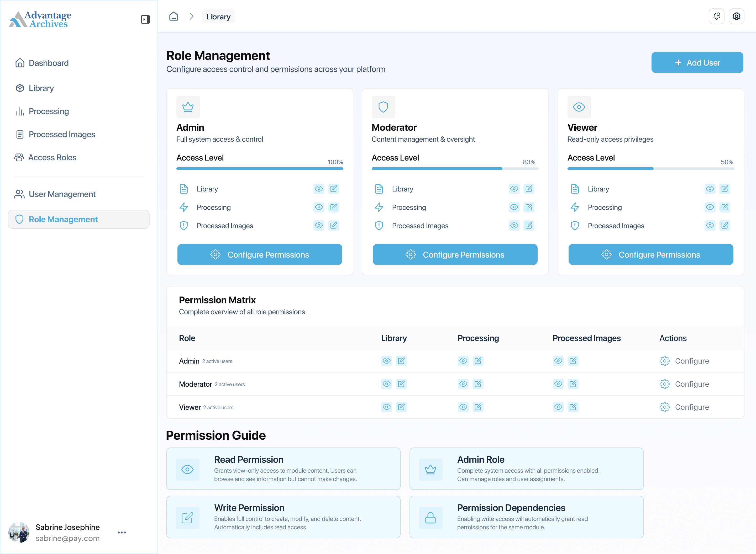Toggle Library write access on the Viewer card
The width and height of the screenshot is (756, 554).
[725, 189]
